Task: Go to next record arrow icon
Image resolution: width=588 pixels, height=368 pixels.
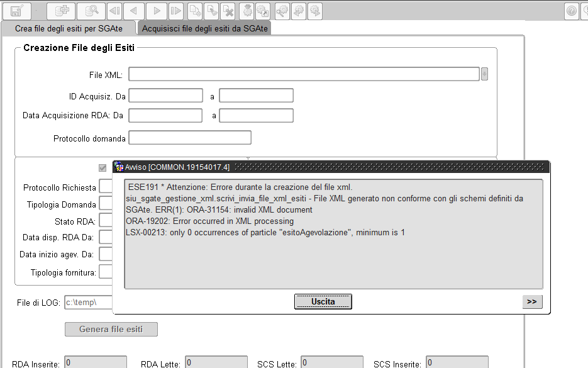Action: 157,11
